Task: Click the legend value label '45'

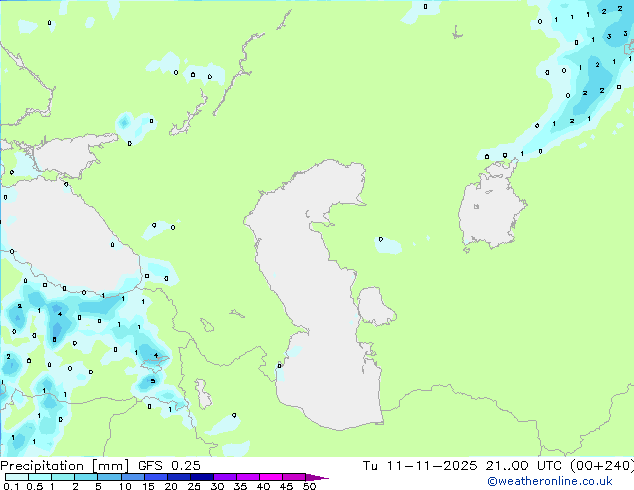Action: click(286, 486)
